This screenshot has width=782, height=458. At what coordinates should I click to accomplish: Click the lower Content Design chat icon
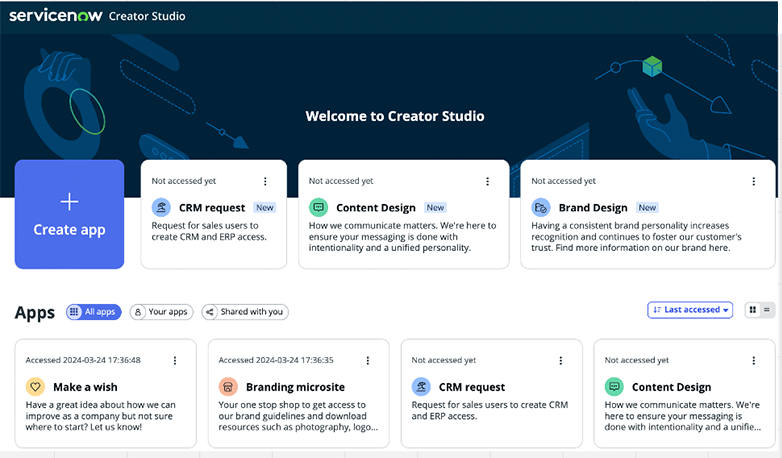pyautogui.click(x=614, y=387)
